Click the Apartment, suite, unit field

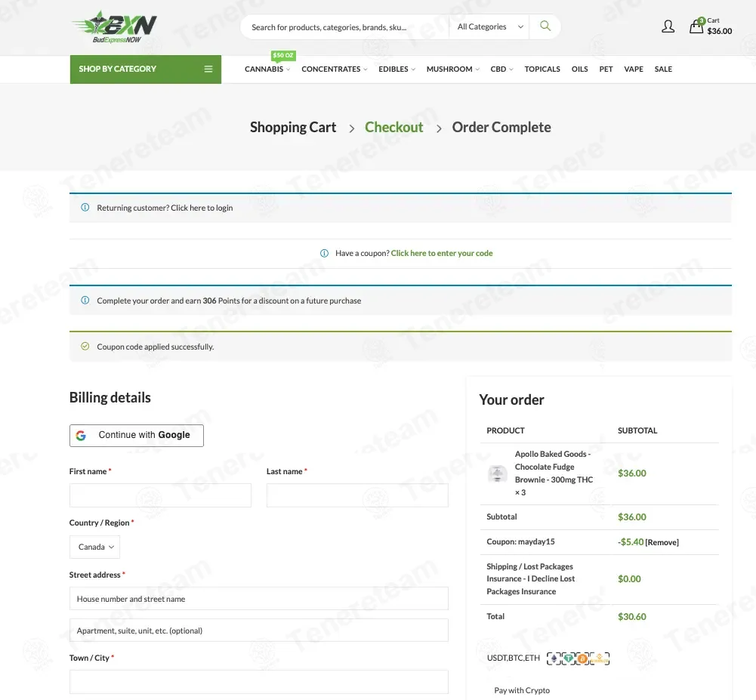259,630
